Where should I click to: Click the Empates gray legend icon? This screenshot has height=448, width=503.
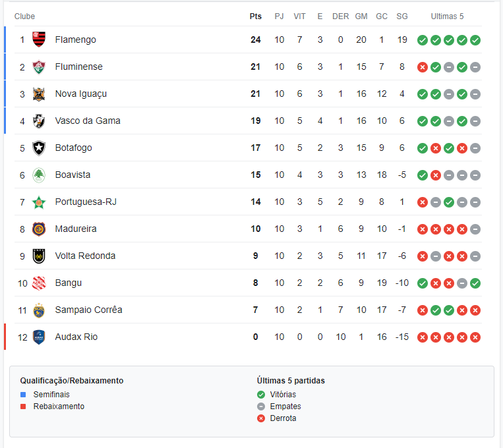click(261, 406)
